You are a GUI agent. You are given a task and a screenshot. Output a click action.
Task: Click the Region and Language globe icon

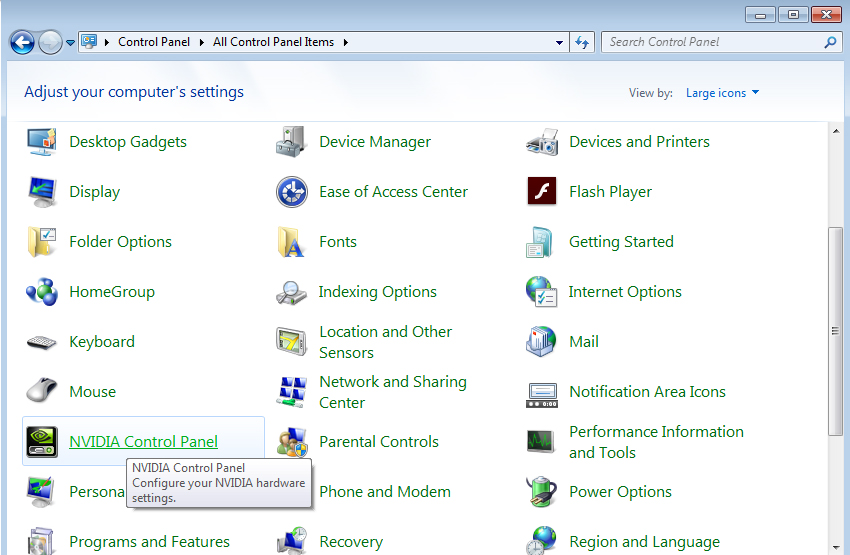(x=541, y=540)
